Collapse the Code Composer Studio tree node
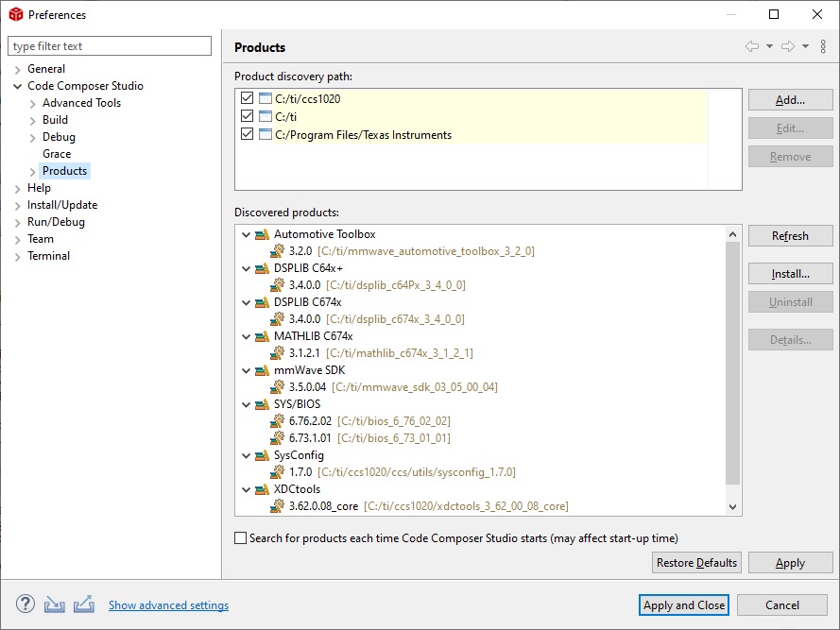 pyautogui.click(x=18, y=86)
